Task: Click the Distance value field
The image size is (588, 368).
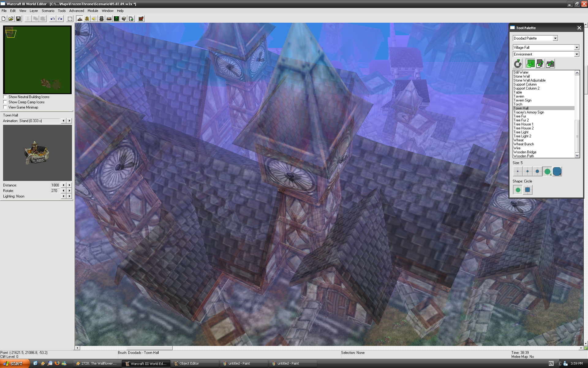Action: pyautogui.click(x=55, y=185)
